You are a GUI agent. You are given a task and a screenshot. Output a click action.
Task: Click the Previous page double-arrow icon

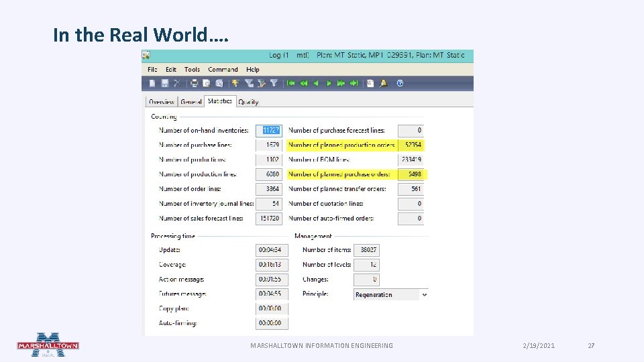(303, 83)
